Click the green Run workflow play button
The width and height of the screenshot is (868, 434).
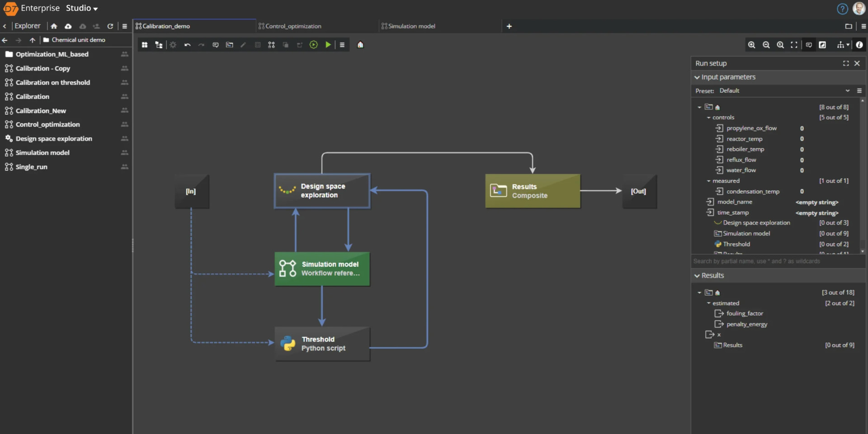pyautogui.click(x=328, y=45)
